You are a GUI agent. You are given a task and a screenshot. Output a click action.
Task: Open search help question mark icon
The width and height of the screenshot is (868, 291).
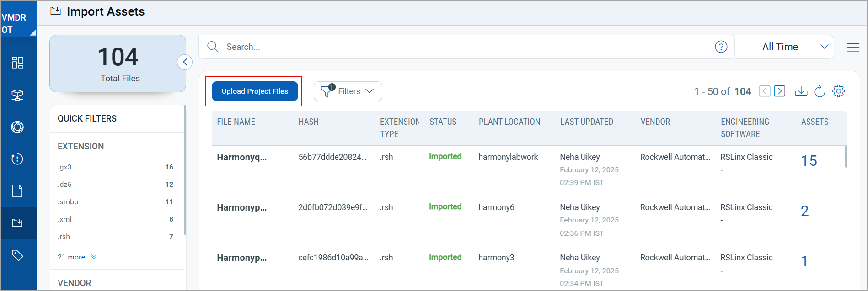coord(721,47)
